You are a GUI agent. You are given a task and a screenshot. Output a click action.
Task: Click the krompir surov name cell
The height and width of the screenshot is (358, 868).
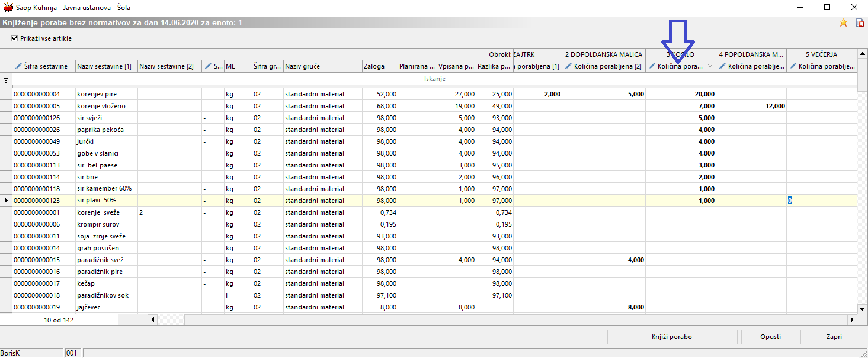[107, 224]
